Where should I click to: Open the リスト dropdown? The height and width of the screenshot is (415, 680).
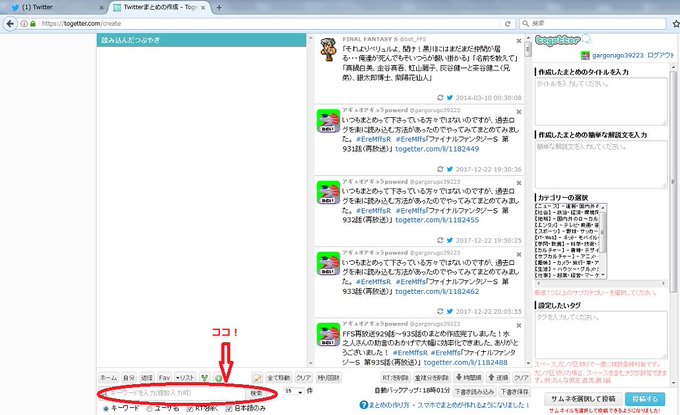point(185,378)
